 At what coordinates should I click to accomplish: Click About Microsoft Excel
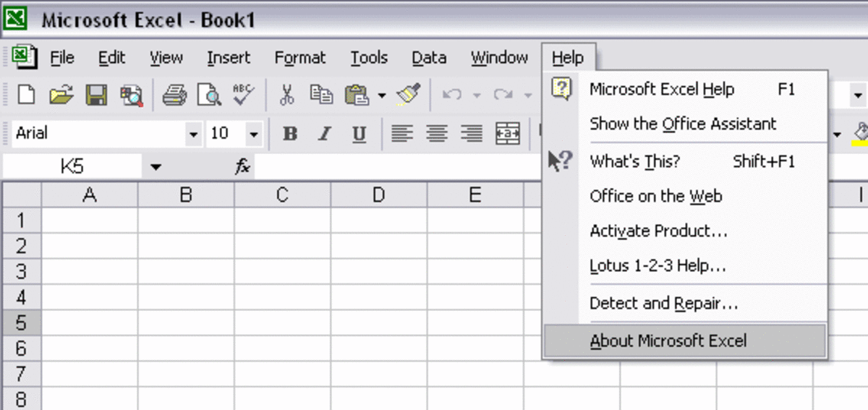pos(684,341)
